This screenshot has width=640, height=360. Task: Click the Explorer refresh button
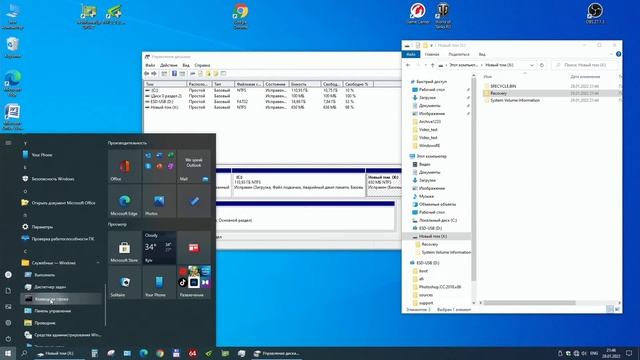point(542,65)
